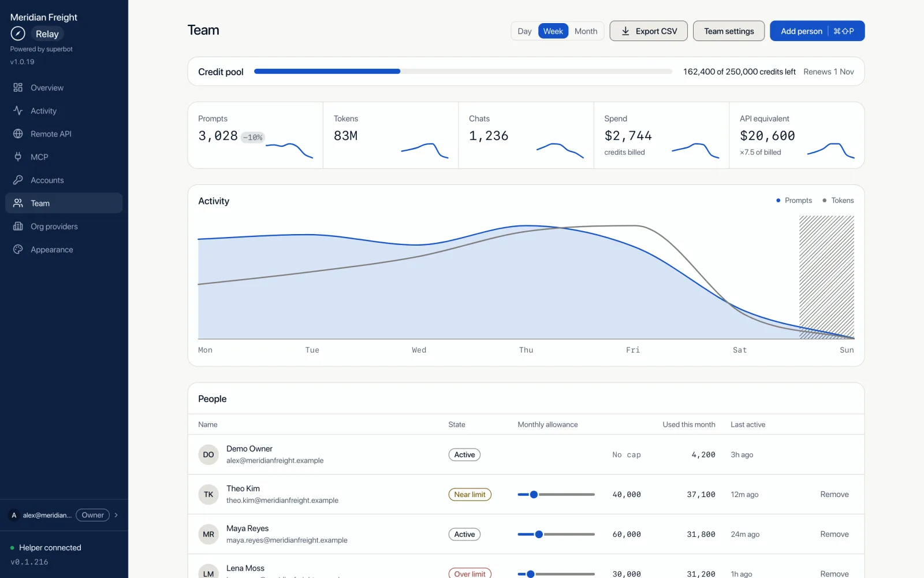Select the Remote API globe icon
This screenshot has width=924, height=578.
click(x=18, y=134)
